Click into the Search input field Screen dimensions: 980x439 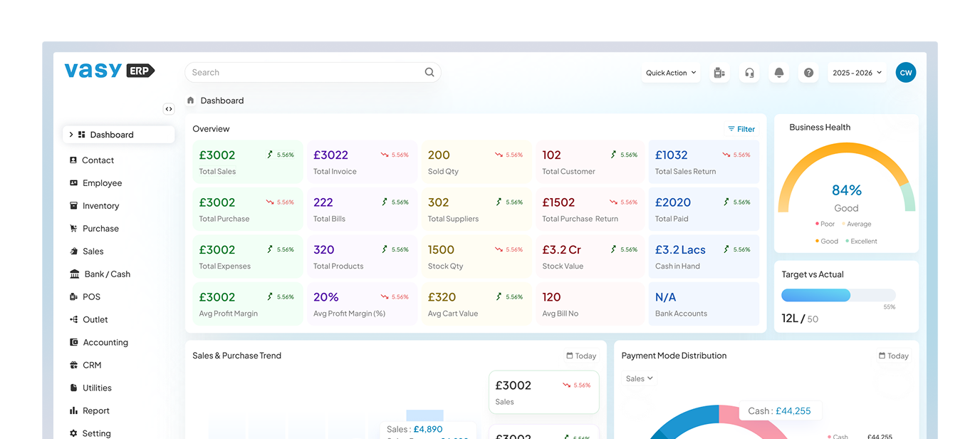click(303, 72)
